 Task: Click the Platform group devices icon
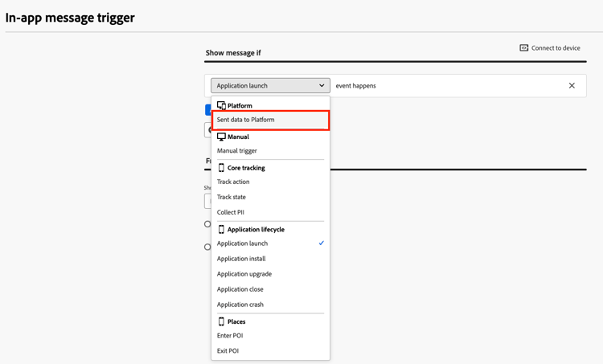[x=221, y=105]
